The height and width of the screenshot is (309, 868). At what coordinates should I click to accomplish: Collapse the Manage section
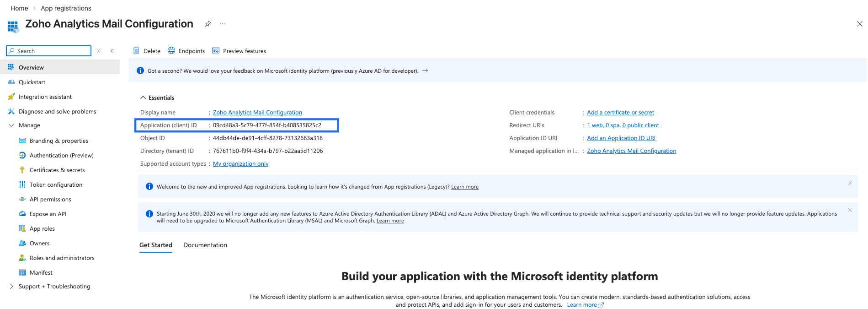pyautogui.click(x=11, y=125)
